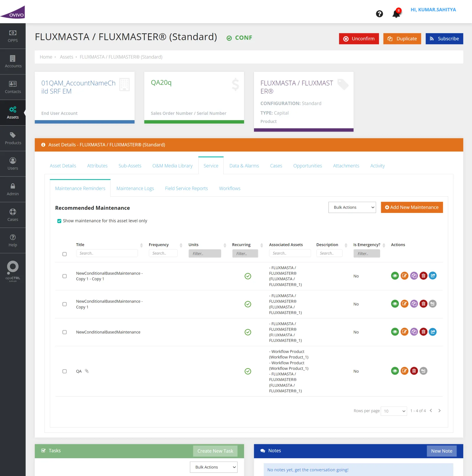Click Create New Task

click(215, 451)
